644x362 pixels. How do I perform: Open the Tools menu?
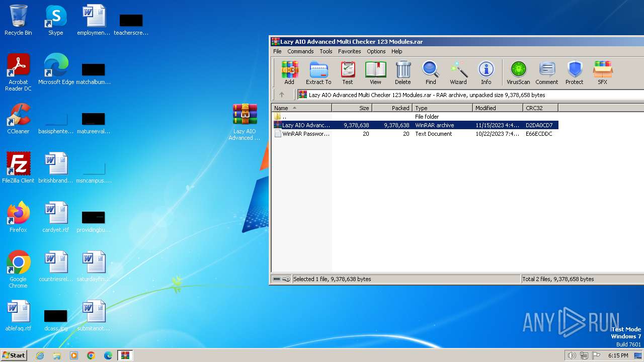point(326,51)
